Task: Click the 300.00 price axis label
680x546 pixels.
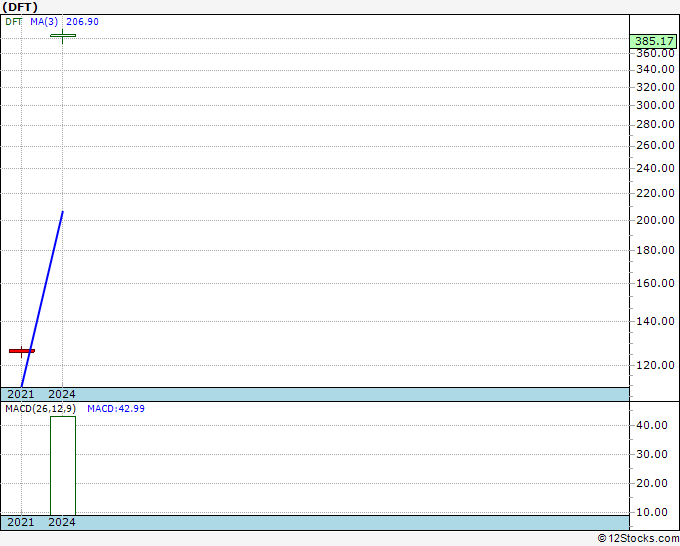Action: (655, 105)
